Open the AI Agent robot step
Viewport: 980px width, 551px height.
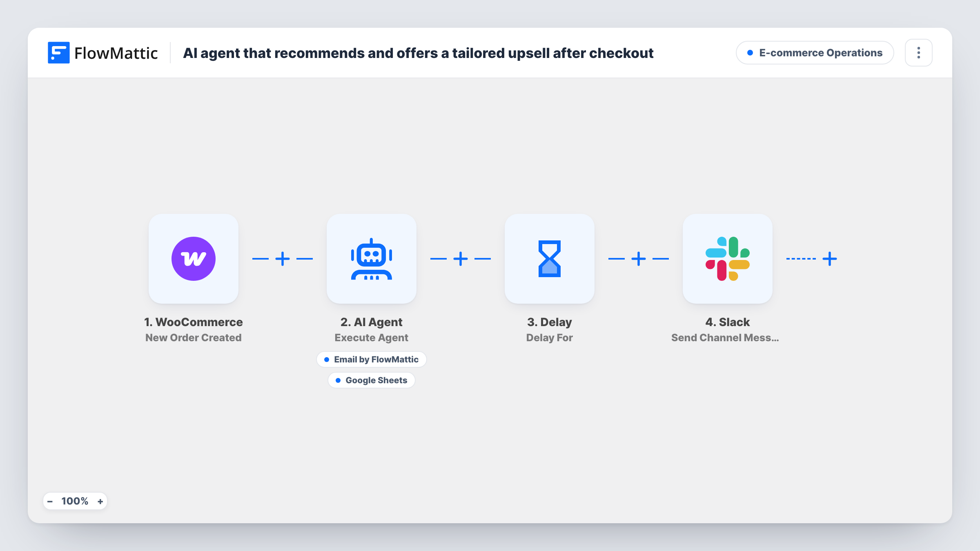(x=372, y=259)
